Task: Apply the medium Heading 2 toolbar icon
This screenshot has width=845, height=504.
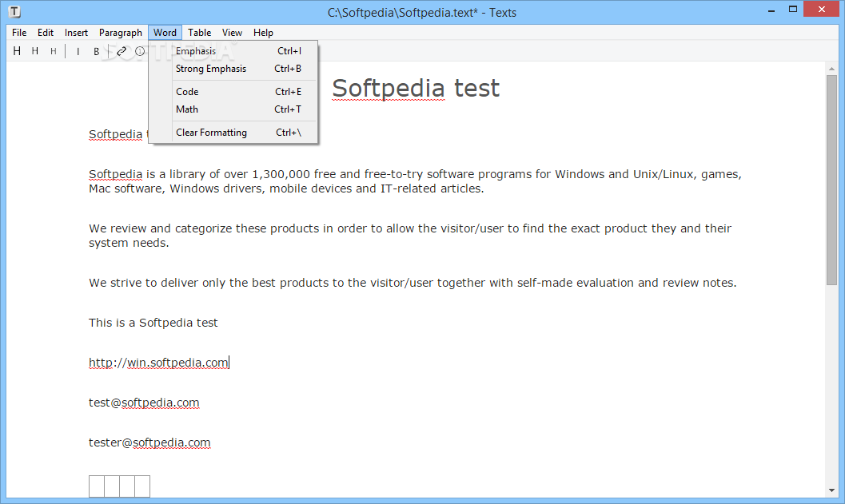Action: (x=35, y=51)
